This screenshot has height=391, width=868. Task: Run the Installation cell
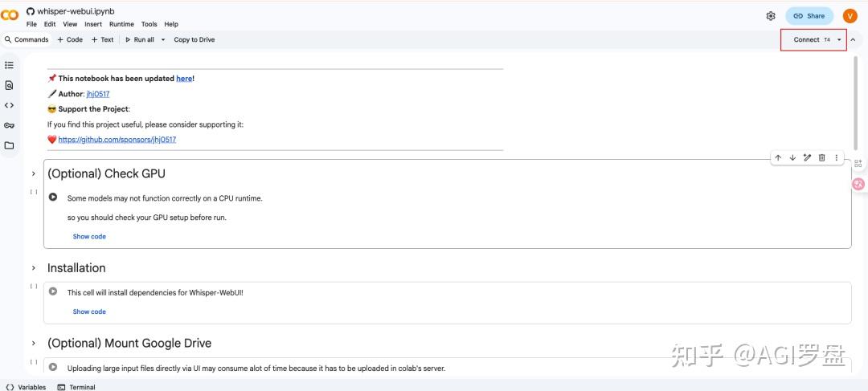(x=53, y=291)
